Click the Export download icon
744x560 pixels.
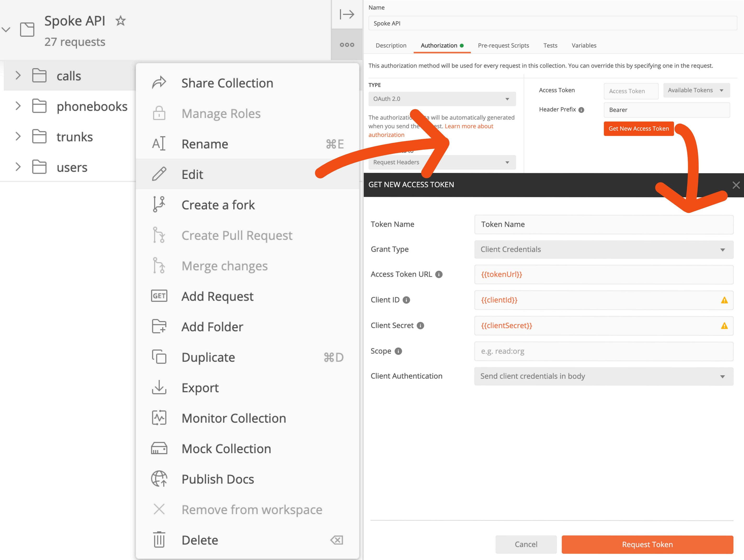[x=159, y=387]
